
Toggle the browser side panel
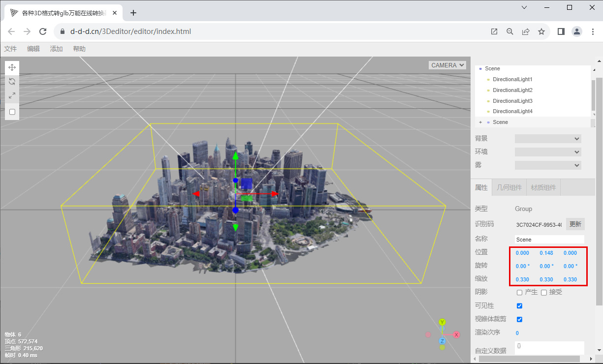[x=561, y=31]
